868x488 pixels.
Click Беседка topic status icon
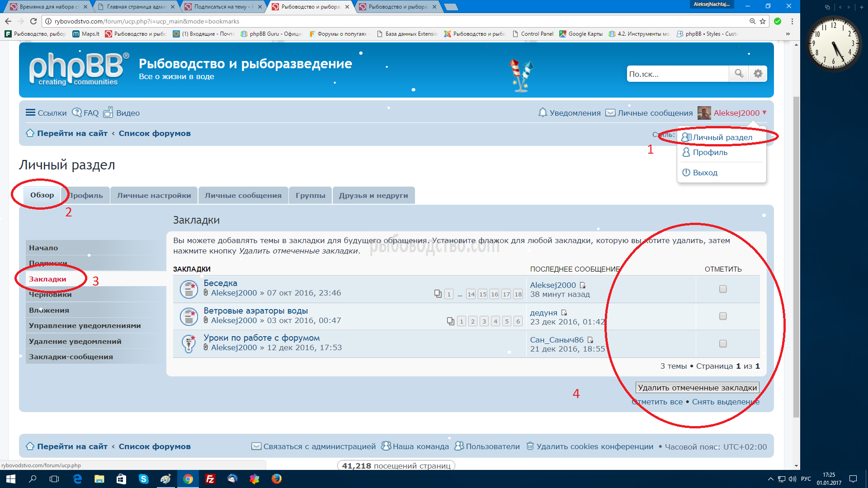point(189,289)
